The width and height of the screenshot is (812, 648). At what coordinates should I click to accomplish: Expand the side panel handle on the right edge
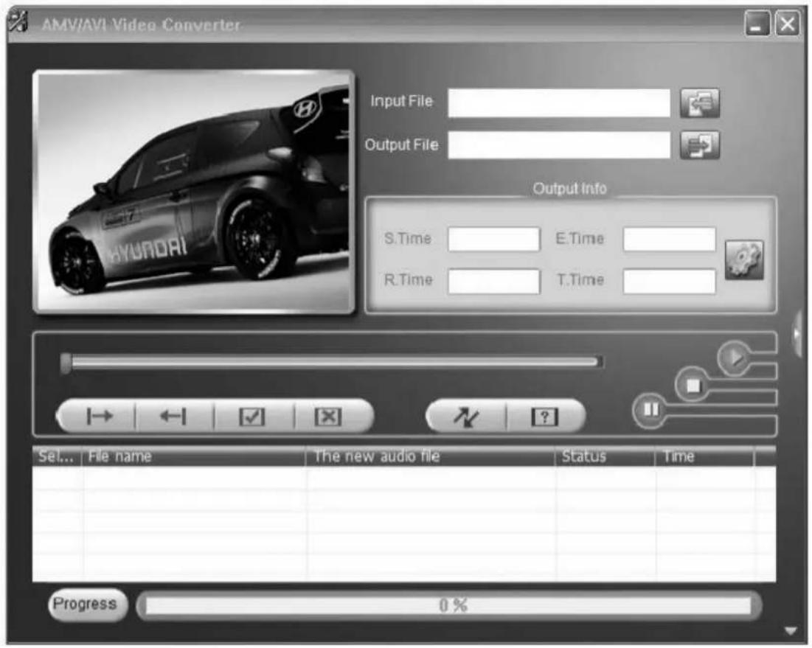coord(799,335)
